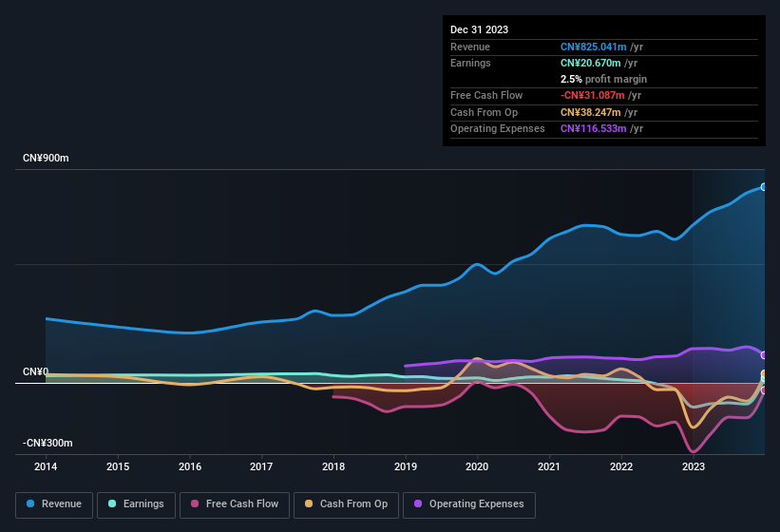The height and width of the screenshot is (532, 780).
Task: Click the Cash From Op tooltip label
Action: tap(484, 112)
